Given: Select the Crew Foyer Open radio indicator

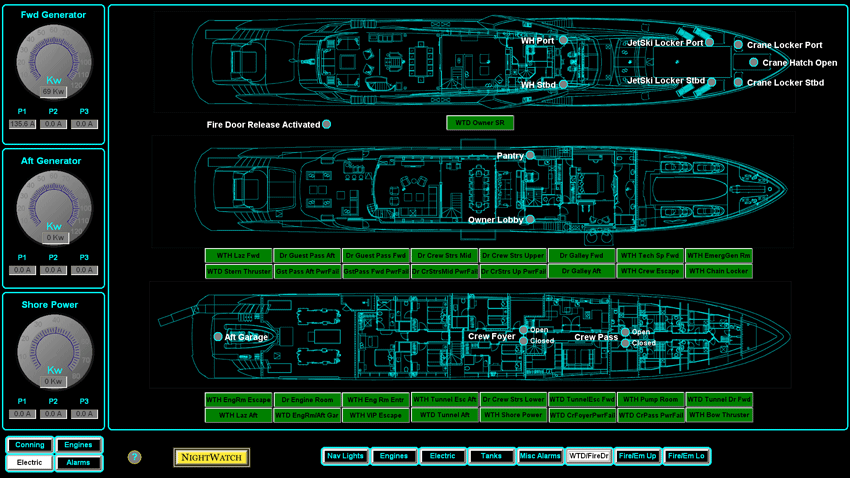Looking at the screenshot, I should point(523,330).
